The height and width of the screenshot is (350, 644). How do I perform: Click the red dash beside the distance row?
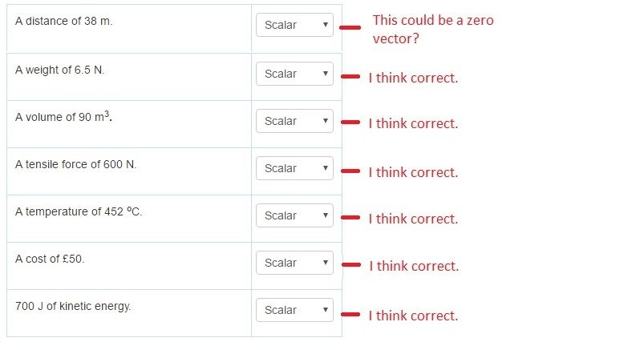350,27
